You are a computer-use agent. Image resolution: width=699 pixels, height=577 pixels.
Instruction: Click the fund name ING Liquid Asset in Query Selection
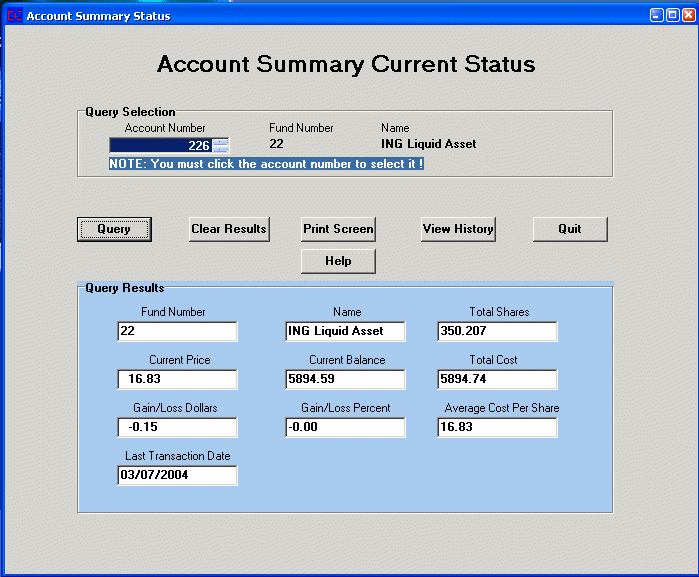428,144
